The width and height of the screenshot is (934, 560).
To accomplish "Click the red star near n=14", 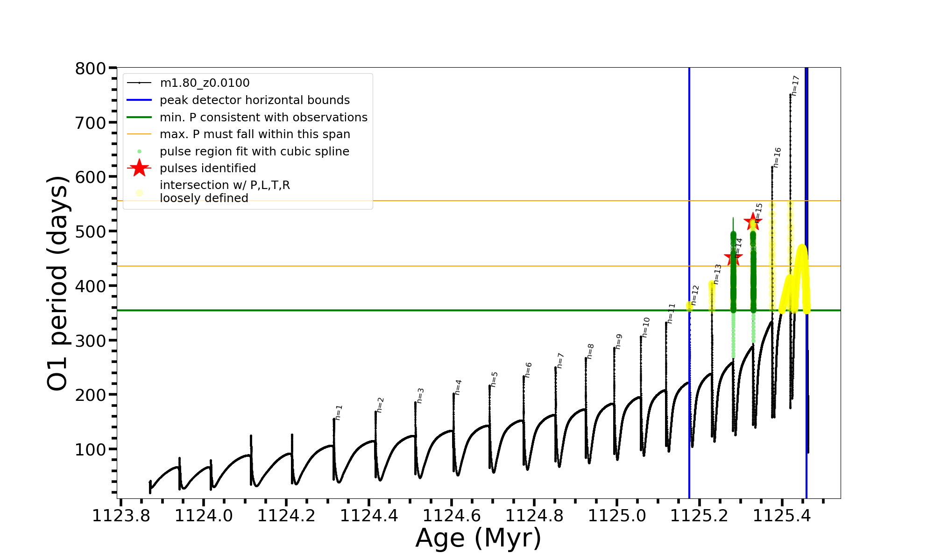I will pyautogui.click(x=733, y=258).
